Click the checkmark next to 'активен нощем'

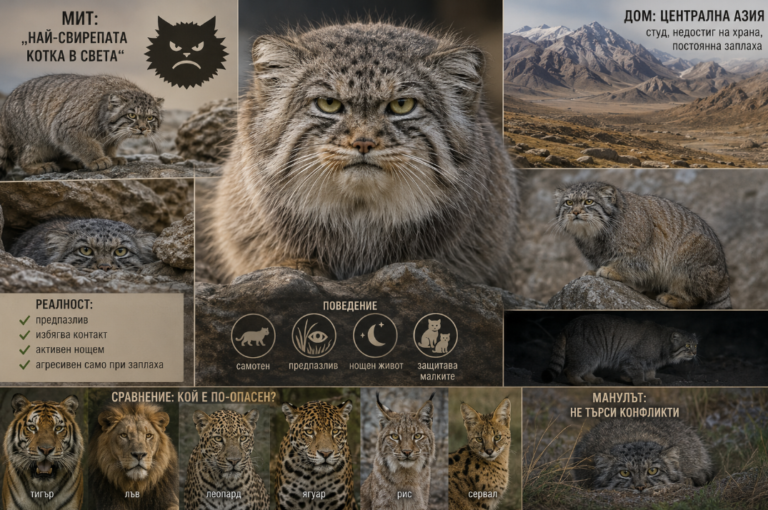(24, 350)
